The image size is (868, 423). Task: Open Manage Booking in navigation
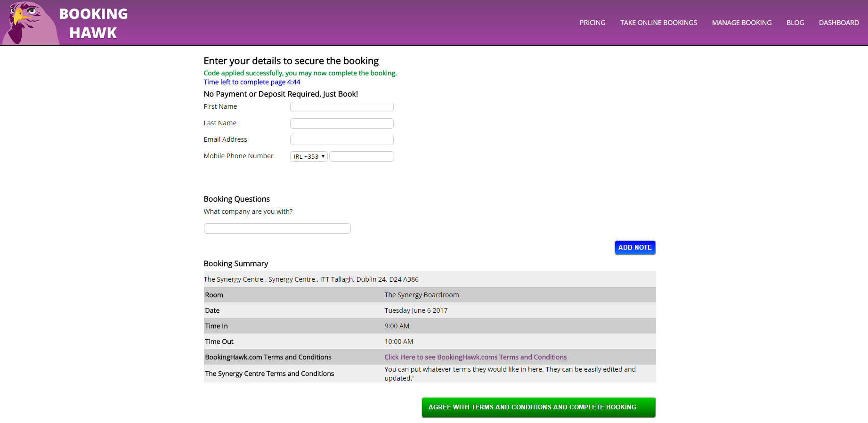pyautogui.click(x=742, y=23)
